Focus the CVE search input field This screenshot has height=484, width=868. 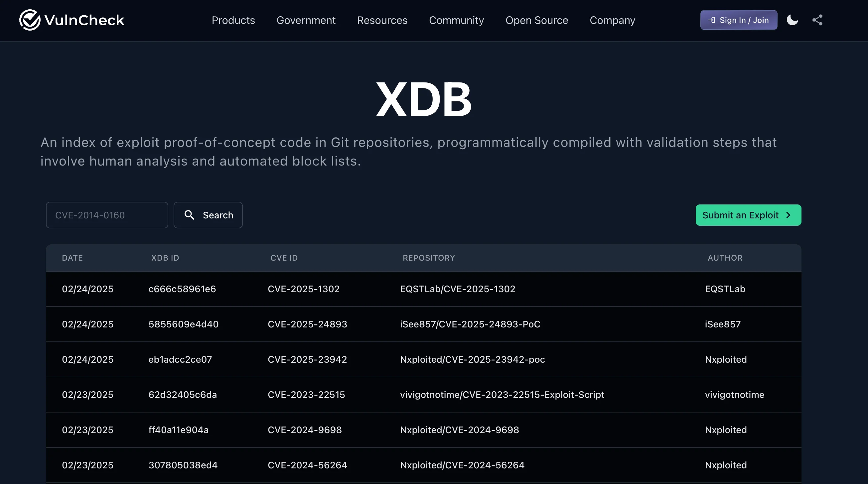[x=107, y=215]
